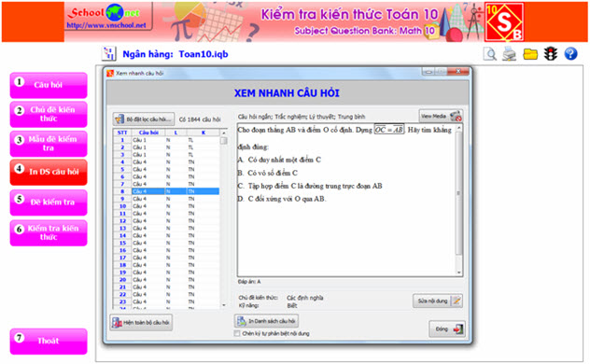The image size is (590, 364).
Task: Click Bộ đặt lọc câu hỏi filter button
Action: tap(144, 119)
